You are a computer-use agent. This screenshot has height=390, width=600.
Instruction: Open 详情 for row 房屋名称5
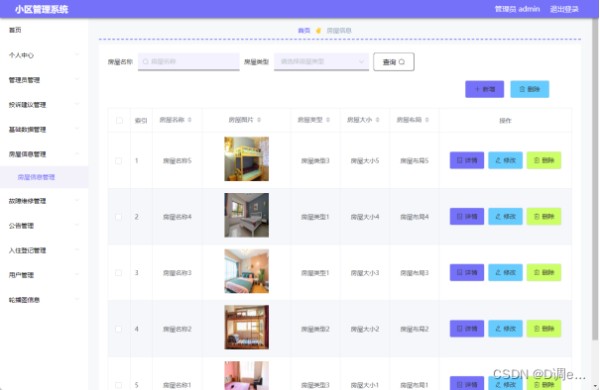pyautogui.click(x=467, y=160)
